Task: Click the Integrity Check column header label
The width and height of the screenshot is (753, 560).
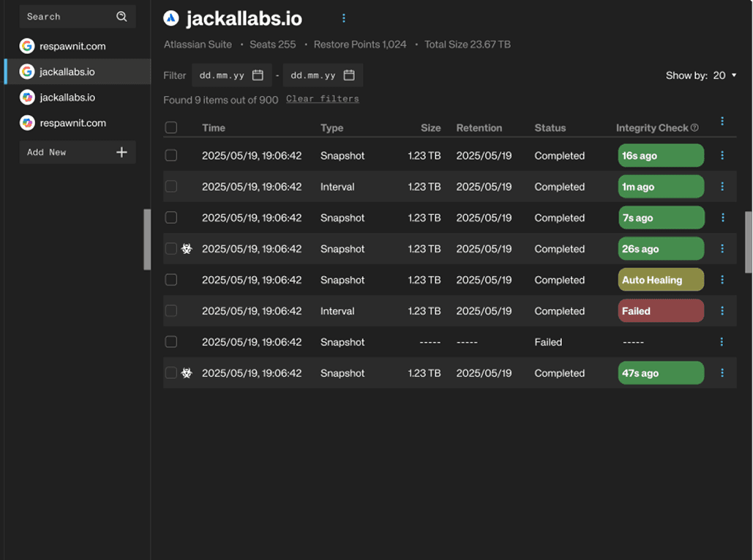Action: pyautogui.click(x=652, y=128)
